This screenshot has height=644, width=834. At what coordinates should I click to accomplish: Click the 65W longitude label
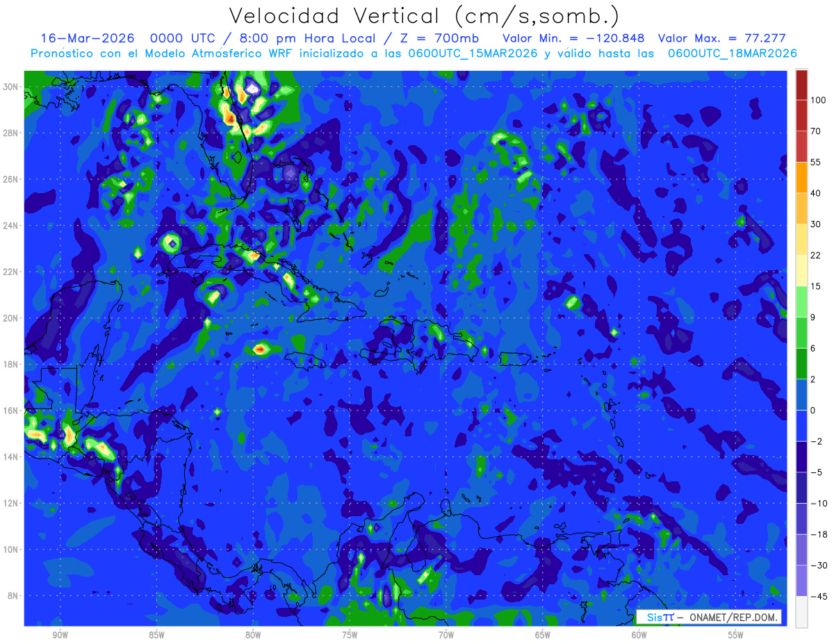[543, 635]
